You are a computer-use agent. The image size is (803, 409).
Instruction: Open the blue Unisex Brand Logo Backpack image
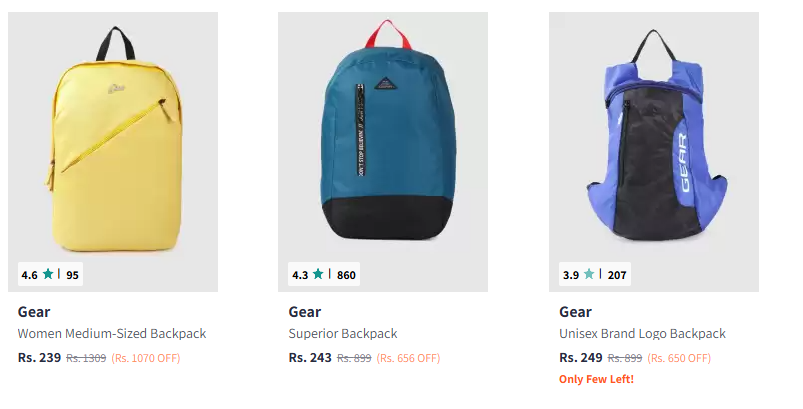click(x=654, y=152)
